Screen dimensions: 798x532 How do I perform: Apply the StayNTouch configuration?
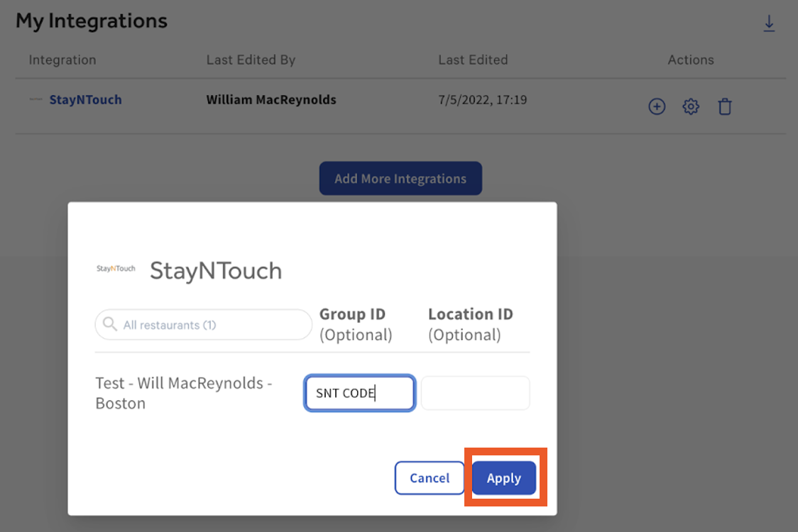click(504, 477)
